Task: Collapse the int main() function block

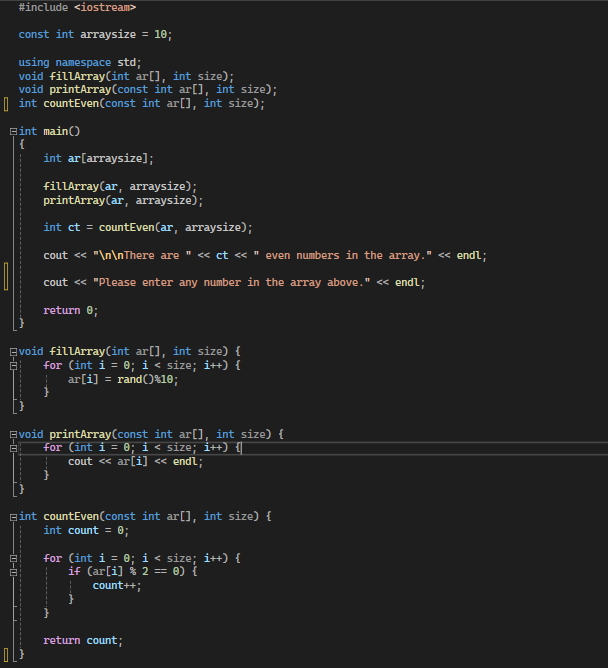Action: tap(13, 131)
